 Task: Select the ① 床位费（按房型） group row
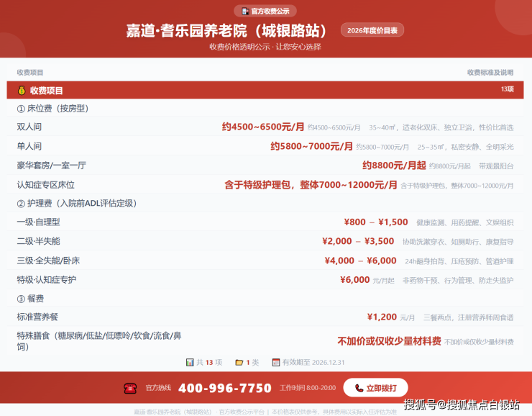coord(265,109)
